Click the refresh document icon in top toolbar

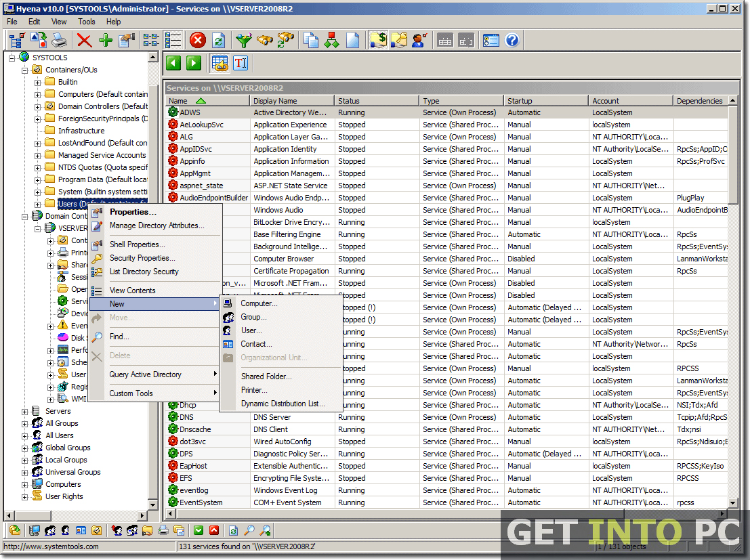219,40
